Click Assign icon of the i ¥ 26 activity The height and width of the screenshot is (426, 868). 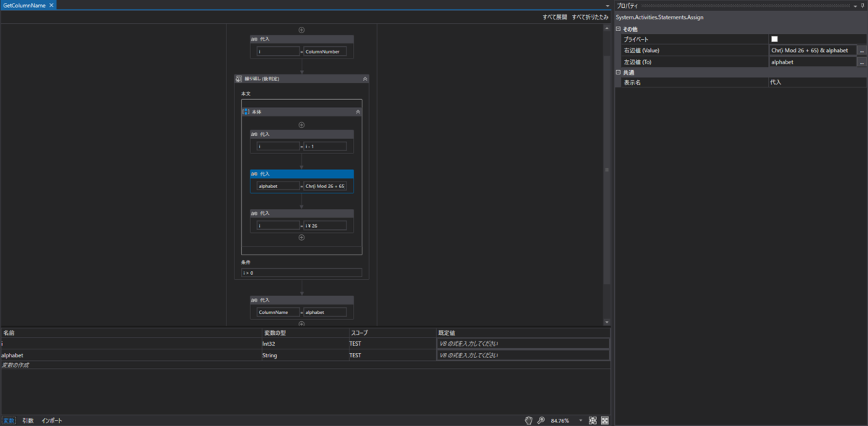coord(254,213)
